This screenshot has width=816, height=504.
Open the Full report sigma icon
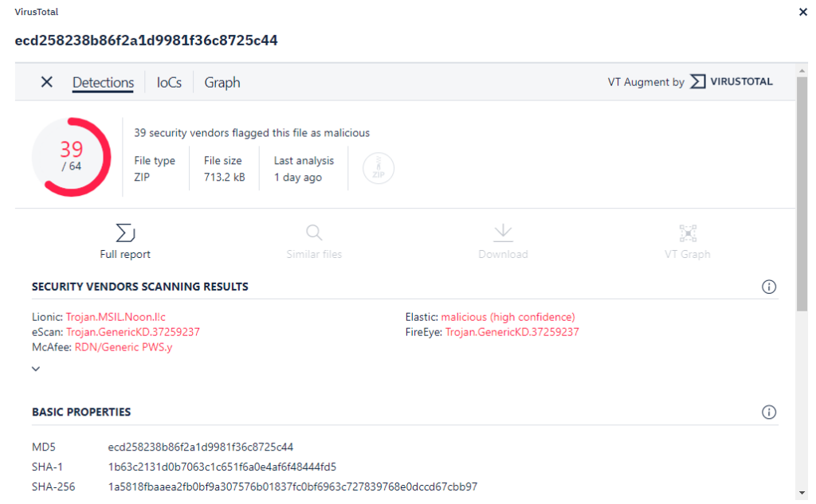(125, 232)
